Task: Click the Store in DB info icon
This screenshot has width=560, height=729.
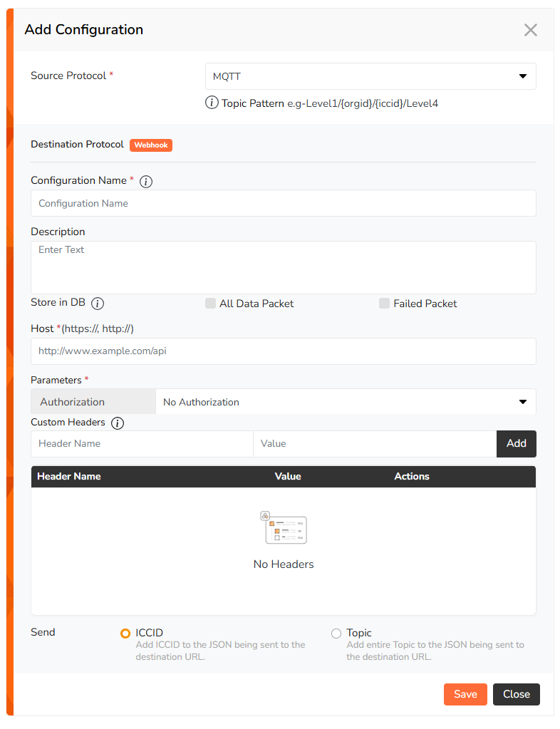Action: click(x=98, y=303)
